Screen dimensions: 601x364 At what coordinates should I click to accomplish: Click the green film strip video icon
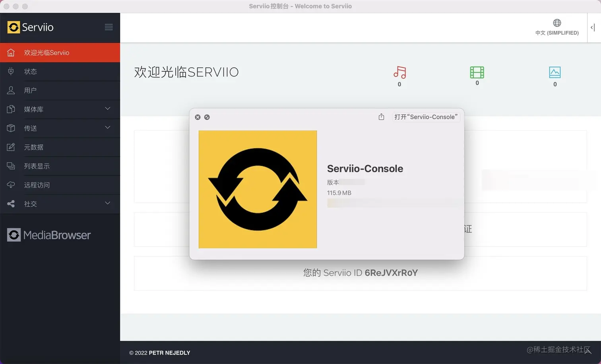pos(477,72)
